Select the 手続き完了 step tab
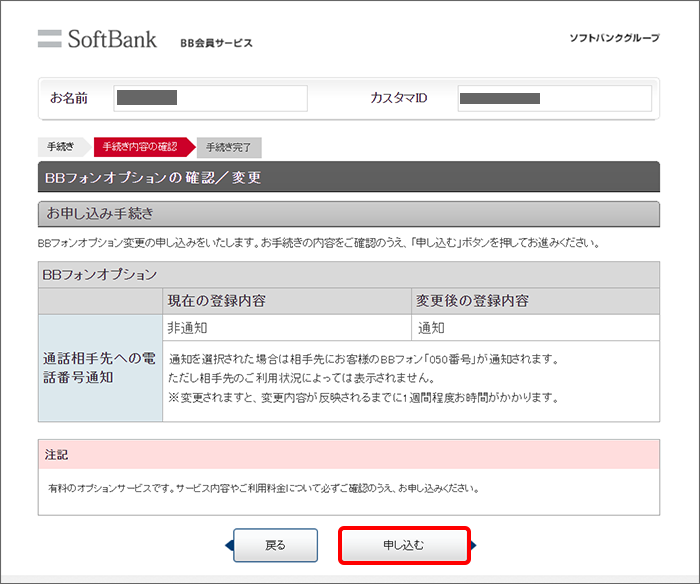Viewport: 700px width, 584px height. [x=229, y=147]
